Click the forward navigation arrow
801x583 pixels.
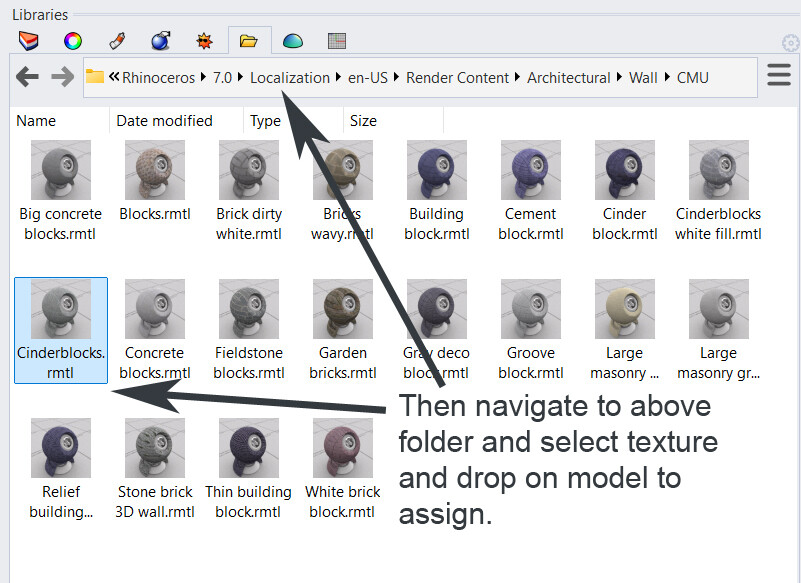[63, 77]
